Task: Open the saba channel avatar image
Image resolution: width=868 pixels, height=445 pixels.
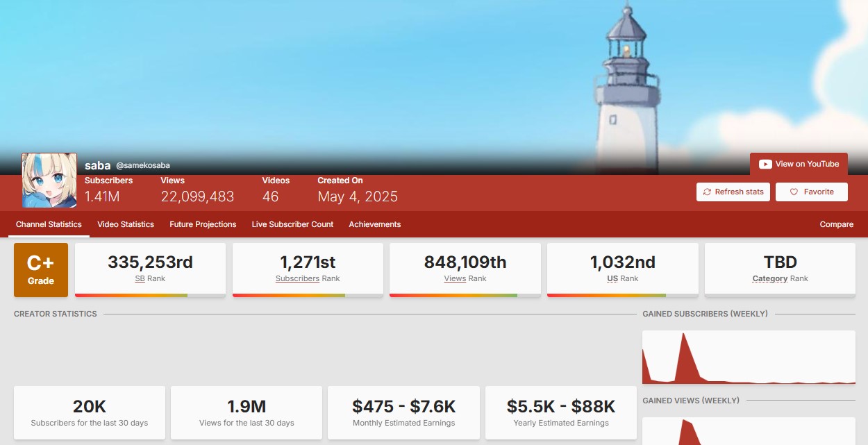Action: 49,180
